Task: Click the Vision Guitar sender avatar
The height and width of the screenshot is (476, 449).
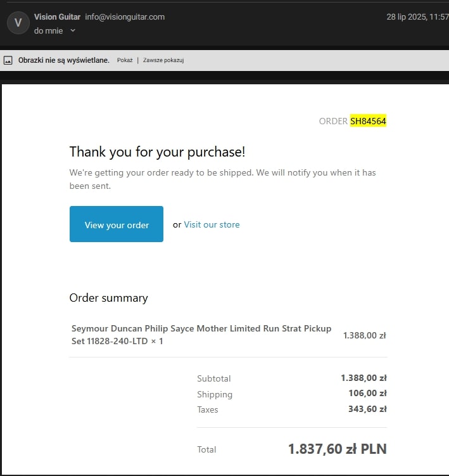Action: (x=18, y=23)
